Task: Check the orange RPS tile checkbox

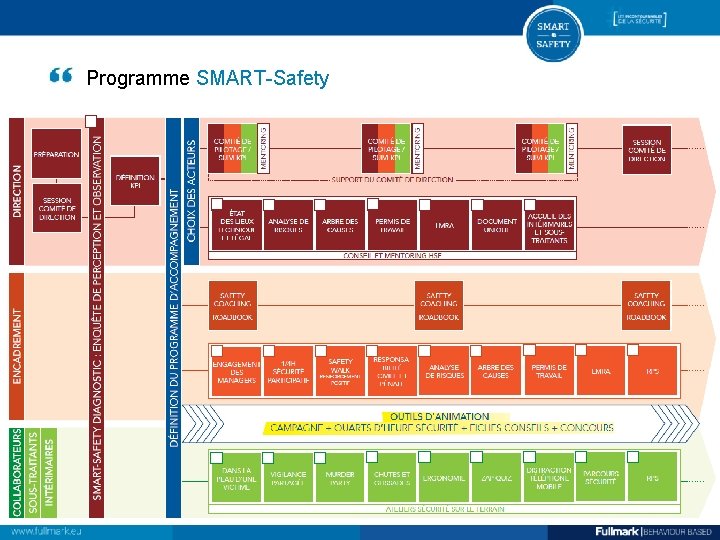Action: pos(633,350)
